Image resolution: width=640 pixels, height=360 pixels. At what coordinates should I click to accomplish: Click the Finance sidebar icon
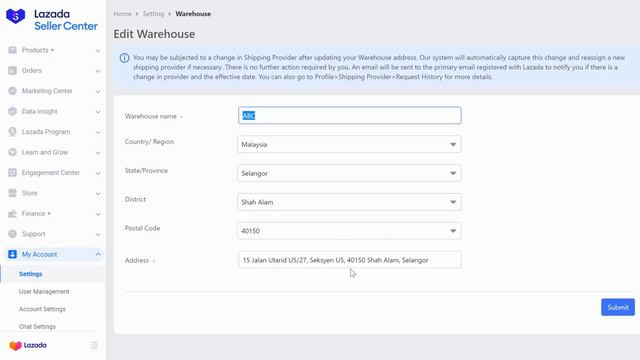(12, 213)
